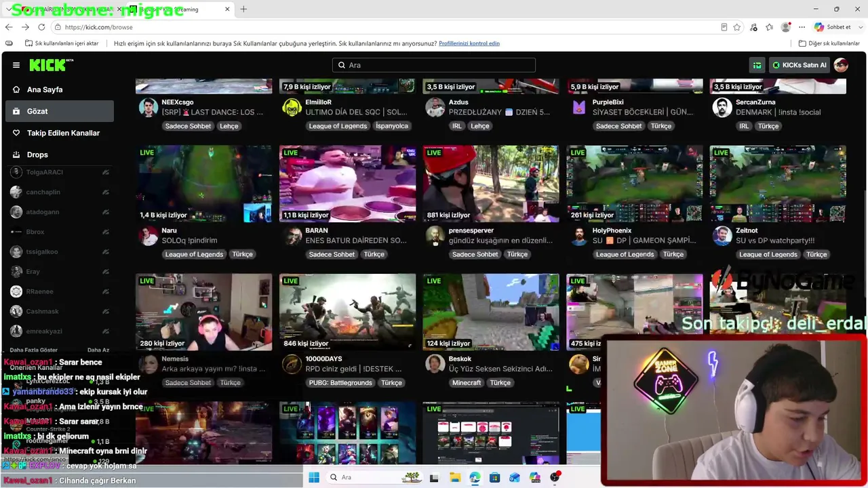Open PurpleBixi channel avatar
This screenshot has width=868, height=488.
(x=579, y=107)
